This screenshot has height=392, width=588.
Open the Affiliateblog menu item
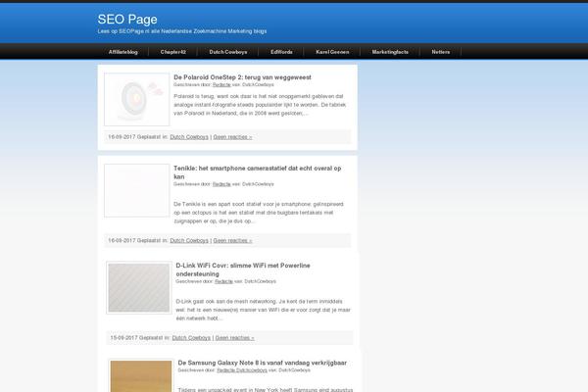point(123,52)
